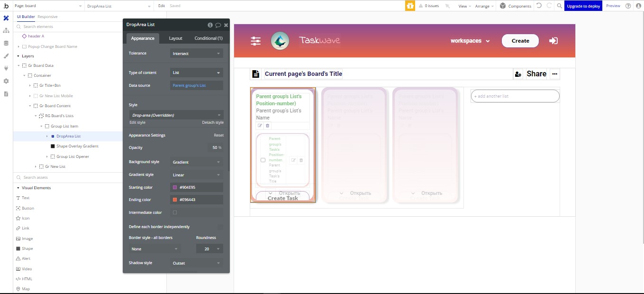Viewport: 644px width, 294px height.
Task: Switch to the Conditional (1) tab
Action: click(x=209, y=38)
